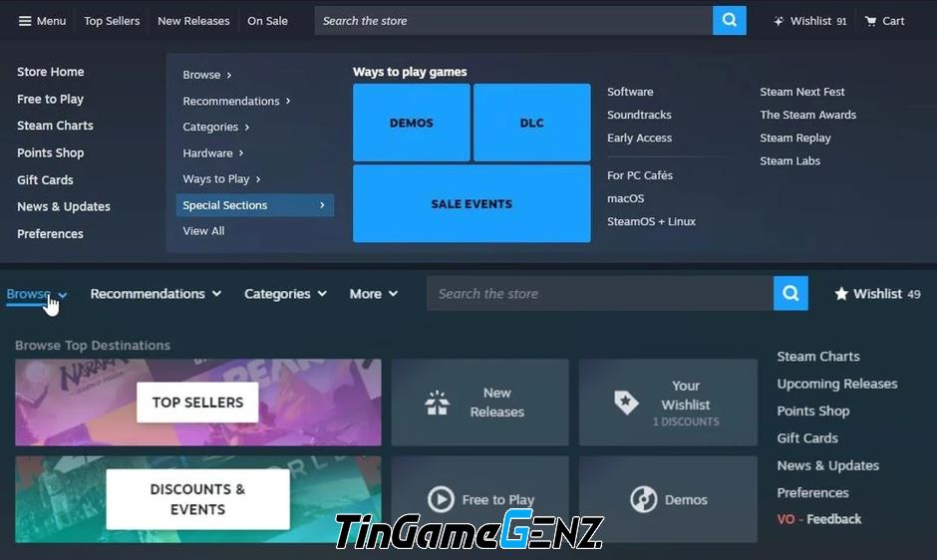The width and height of the screenshot is (937, 560).
Task: Open Steam Charts in left menu
Action: point(55,126)
